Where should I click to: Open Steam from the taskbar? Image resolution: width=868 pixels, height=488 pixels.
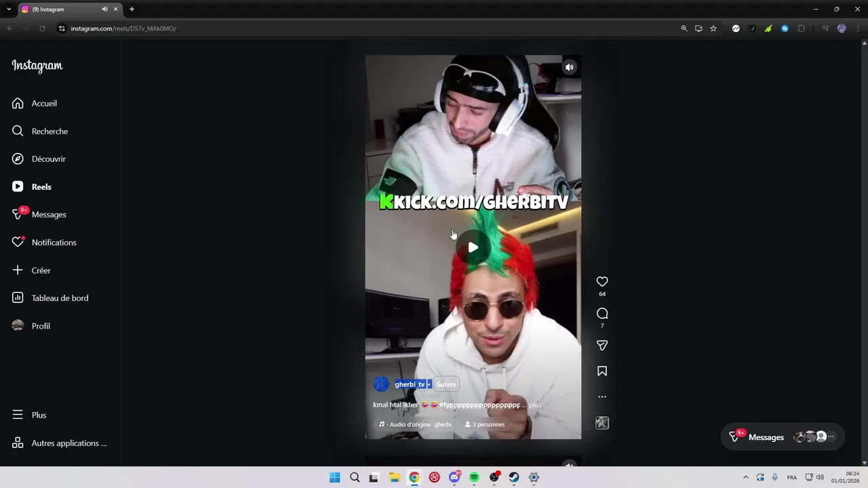click(x=514, y=477)
